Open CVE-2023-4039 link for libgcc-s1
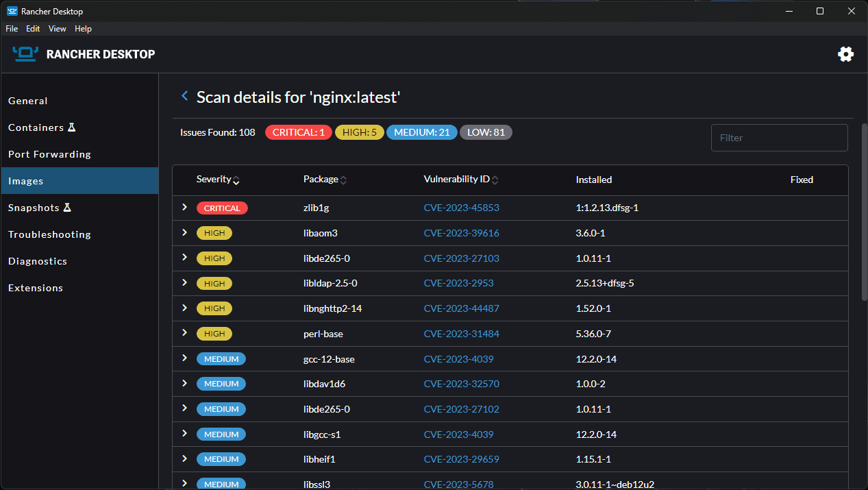Viewport: 868px width, 490px height. tap(458, 434)
